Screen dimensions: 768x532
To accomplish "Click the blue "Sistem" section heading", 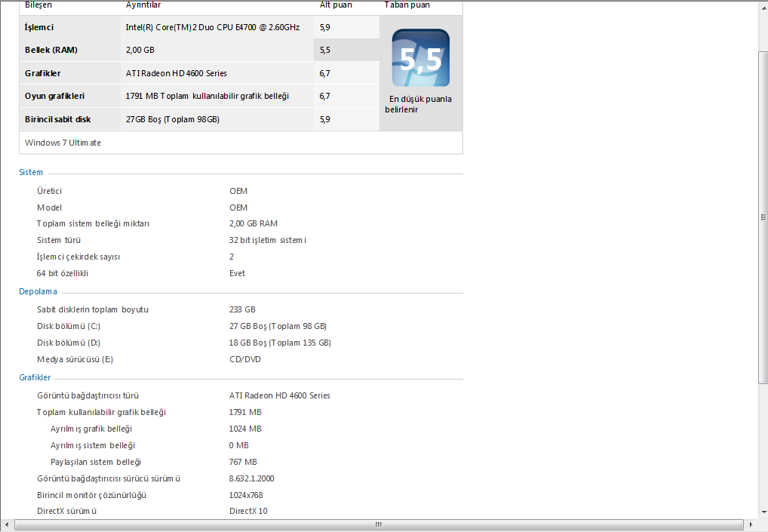I will pos(31,173).
